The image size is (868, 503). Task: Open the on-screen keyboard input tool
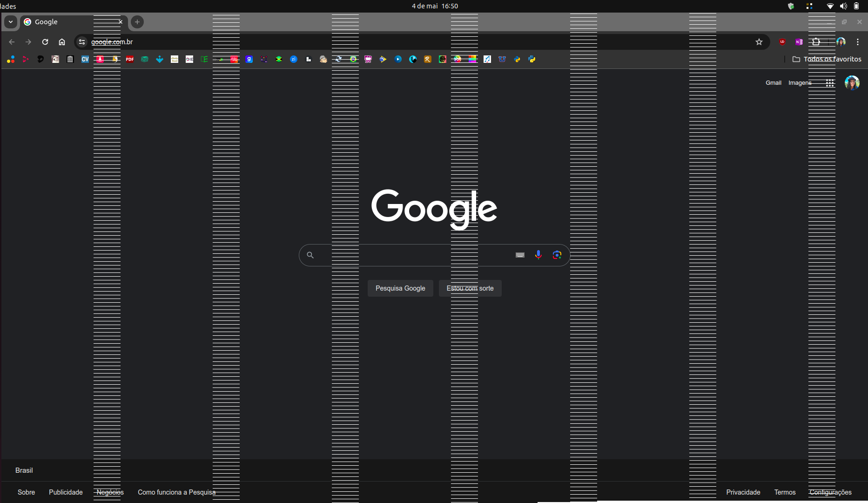click(x=520, y=255)
